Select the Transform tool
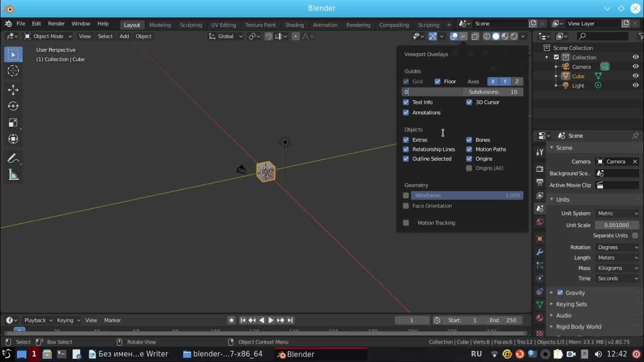This screenshot has height=362, width=644. [x=13, y=139]
